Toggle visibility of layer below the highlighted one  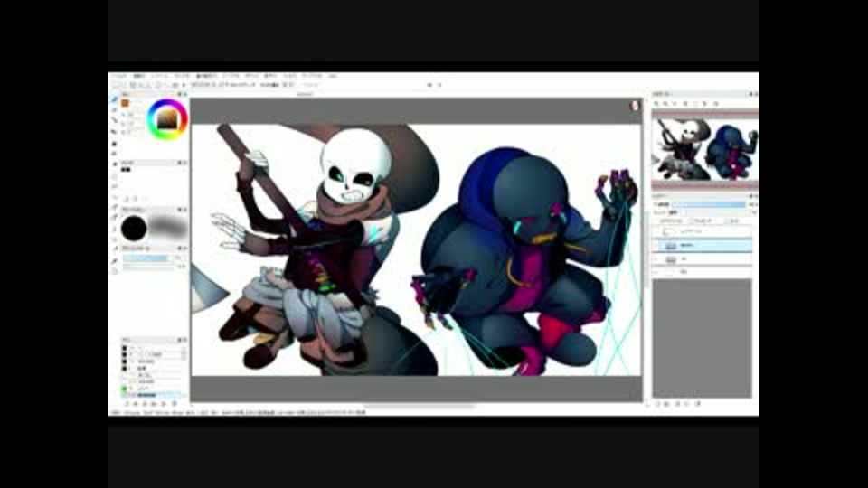point(657,259)
